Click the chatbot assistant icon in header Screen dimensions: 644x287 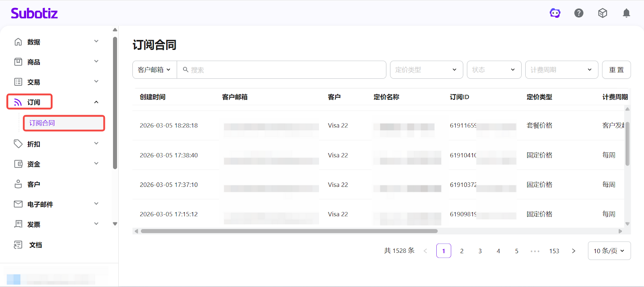click(x=555, y=13)
